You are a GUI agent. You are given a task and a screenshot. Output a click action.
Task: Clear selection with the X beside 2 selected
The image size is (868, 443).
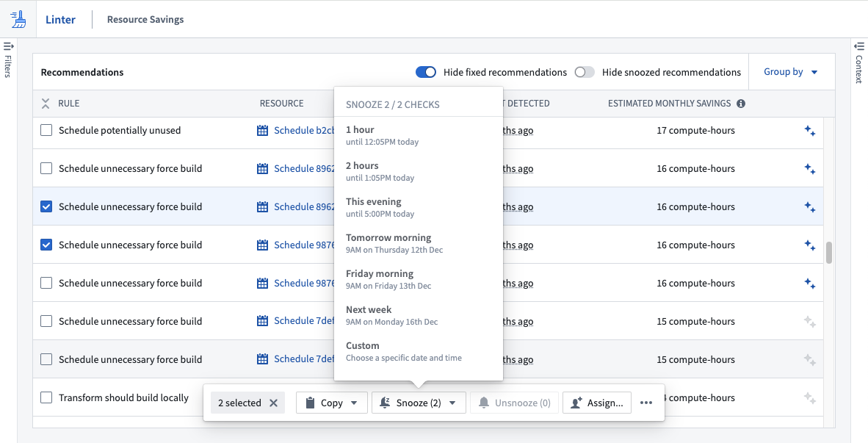[273, 403]
